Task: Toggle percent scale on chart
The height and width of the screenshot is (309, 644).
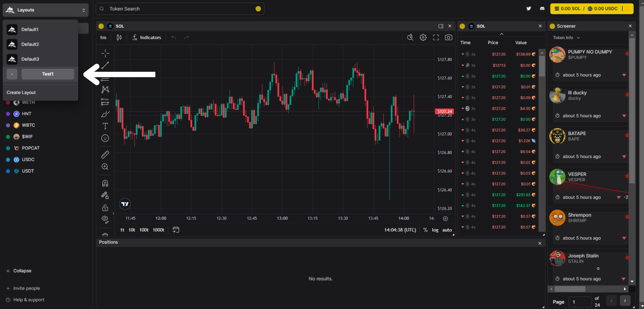Action: click(x=425, y=230)
